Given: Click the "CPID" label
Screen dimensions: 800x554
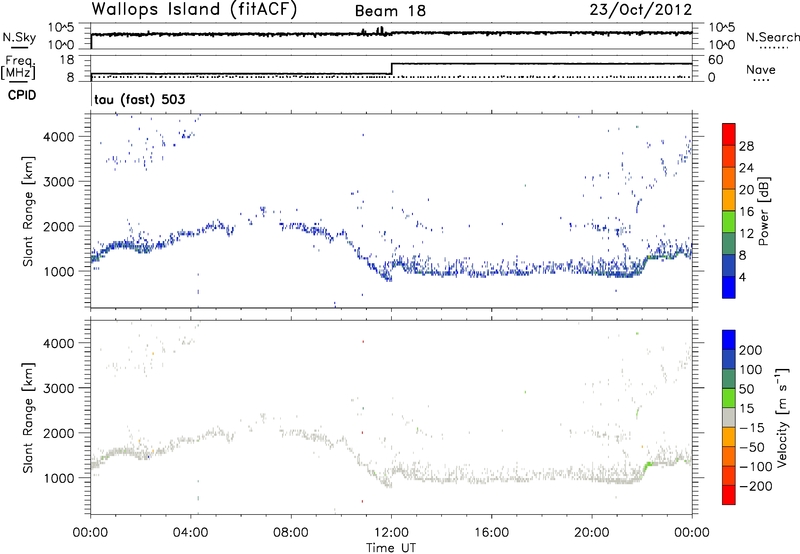Looking at the screenshot, I should tap(22, 95).
